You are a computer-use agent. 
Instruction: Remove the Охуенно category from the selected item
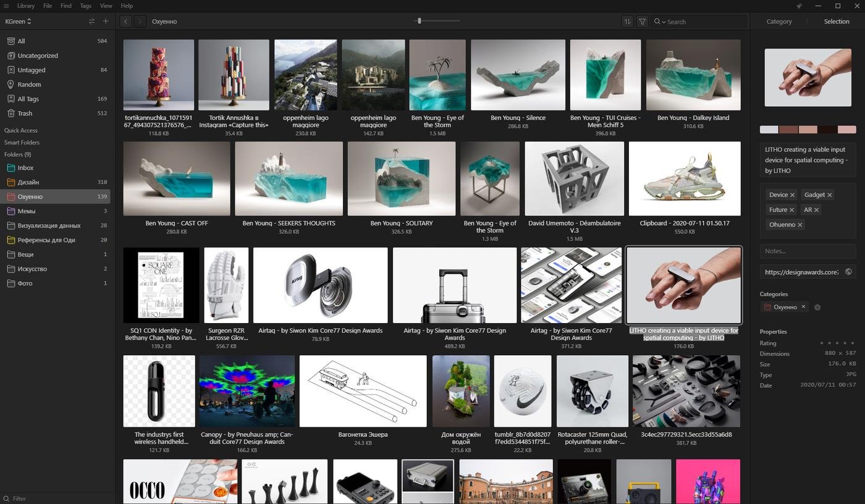tap(803, 307)
